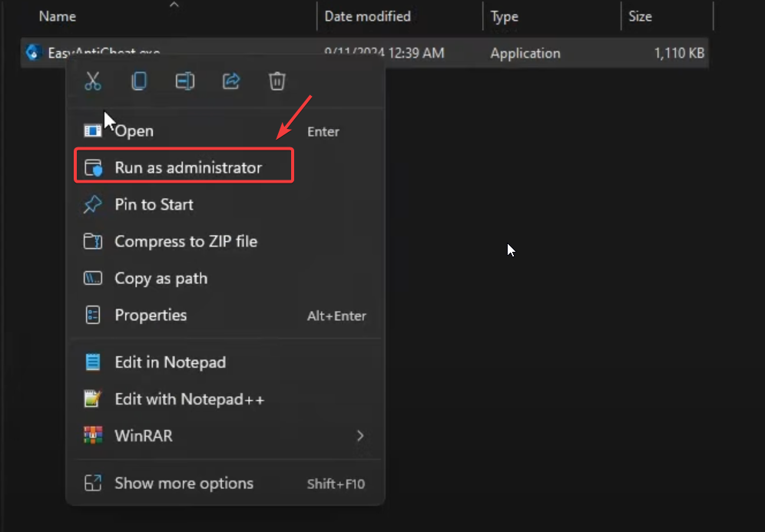The width and height of the screenshot is (765, 532).
Task: Open Show more options
Action: [184, 483]
